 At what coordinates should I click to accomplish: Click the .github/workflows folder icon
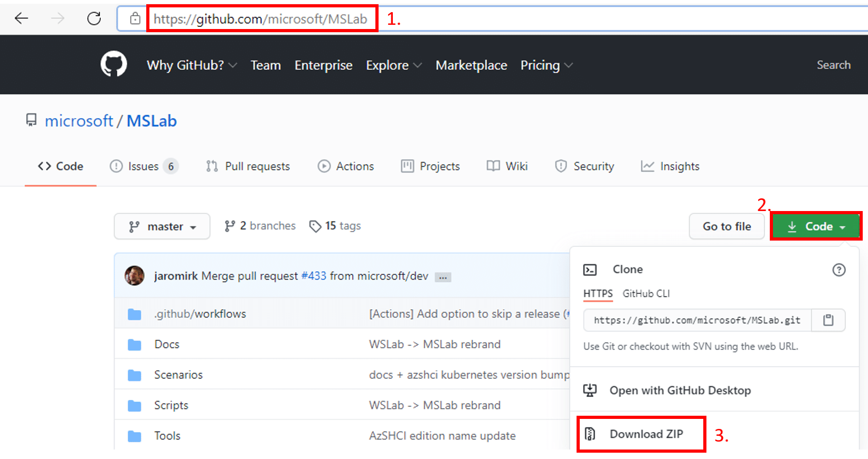[x=135, y=314]
